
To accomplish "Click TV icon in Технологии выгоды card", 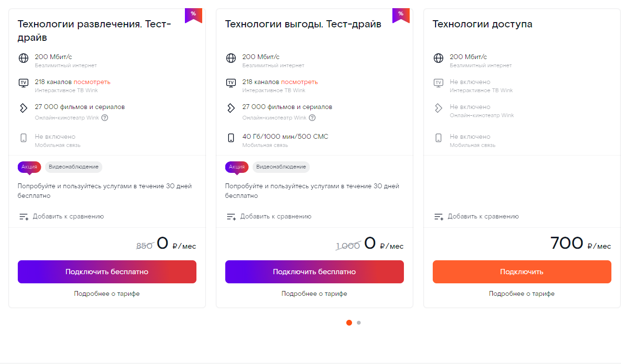I will coord(231,83).
